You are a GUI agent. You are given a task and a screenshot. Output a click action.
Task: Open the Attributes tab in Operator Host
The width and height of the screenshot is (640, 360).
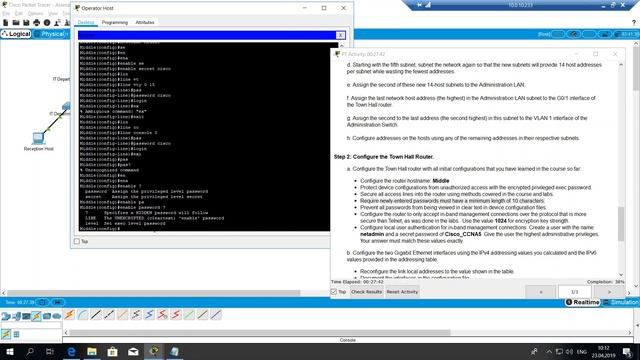pos(145,22)
